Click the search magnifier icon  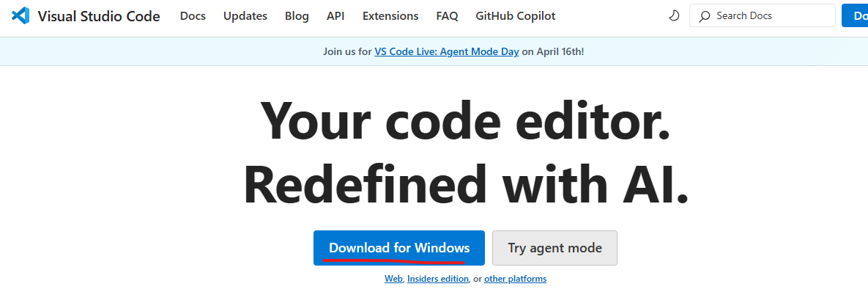(704, 16)
